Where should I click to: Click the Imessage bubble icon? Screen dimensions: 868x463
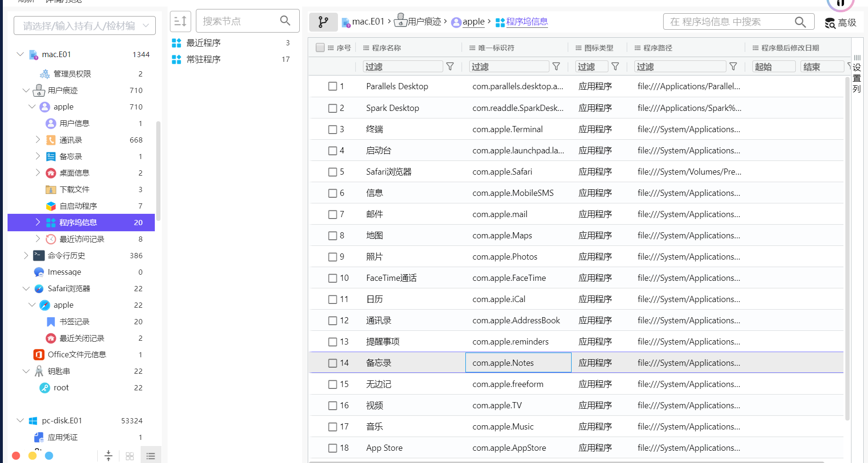click(39, 272)
